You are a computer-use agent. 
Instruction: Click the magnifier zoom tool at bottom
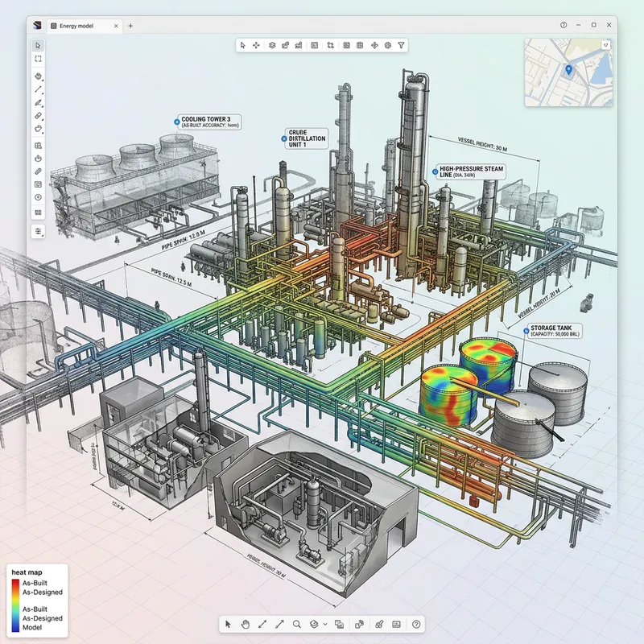coord(297,624)
